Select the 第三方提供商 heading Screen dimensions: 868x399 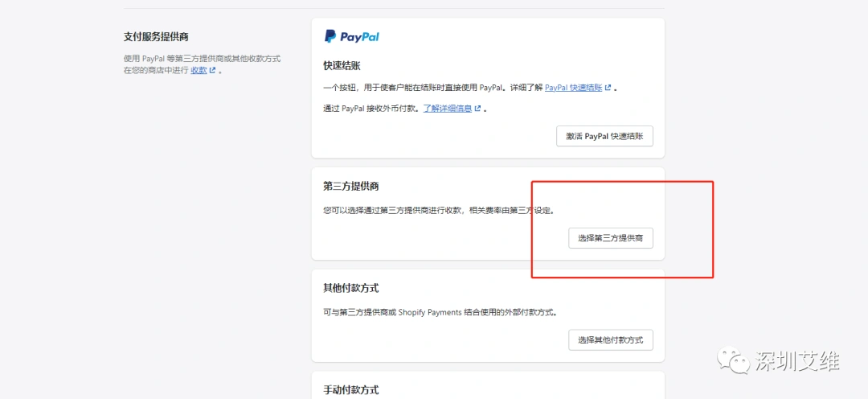pyautogui.click(x=351, y=186)
